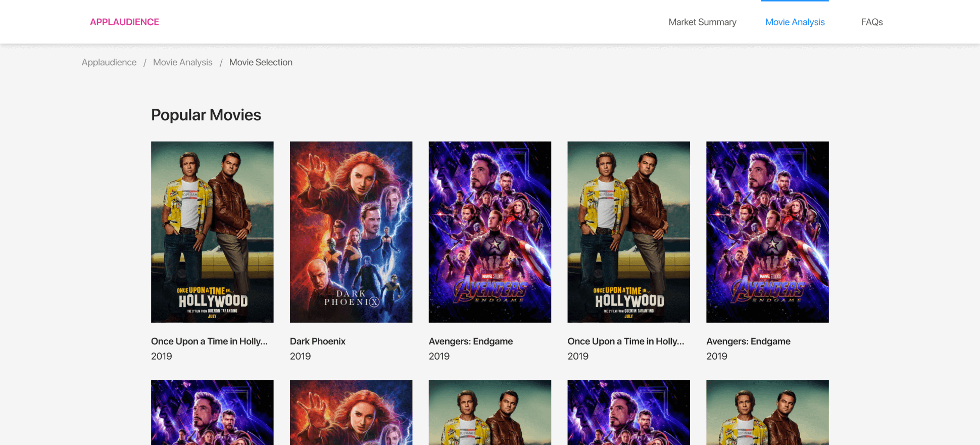Go to Applaudience breadcrumb link
Screen dimensions: 980x445
109,62
